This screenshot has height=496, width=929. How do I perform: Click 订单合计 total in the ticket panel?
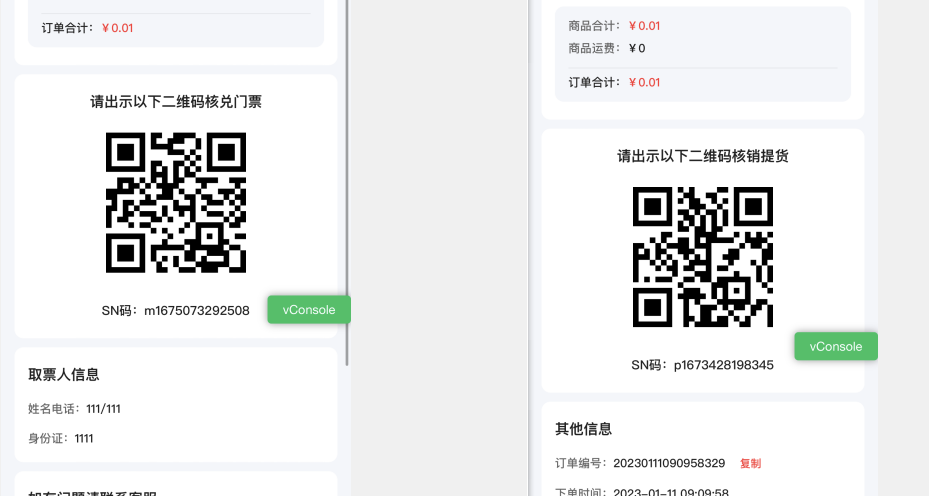coord(117,28)
